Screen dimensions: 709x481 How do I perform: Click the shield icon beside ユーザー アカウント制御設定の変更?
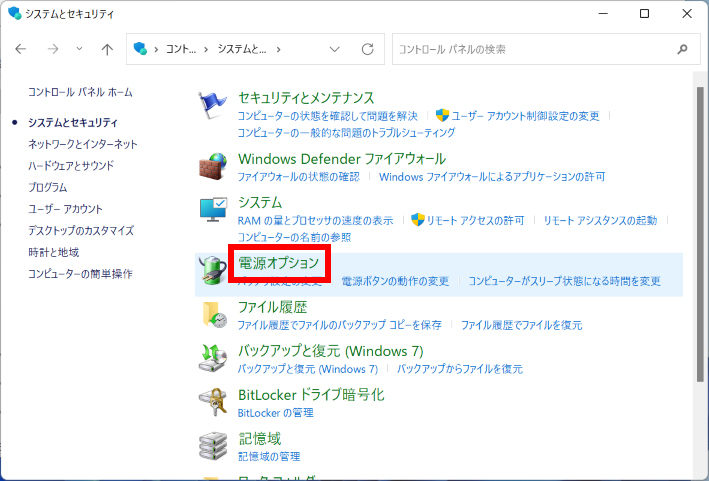tap(442, 116)
